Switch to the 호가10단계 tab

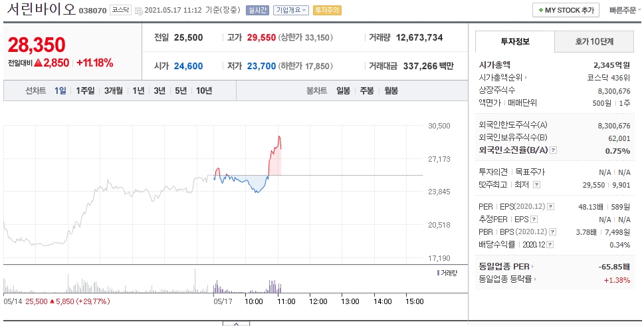594,41
